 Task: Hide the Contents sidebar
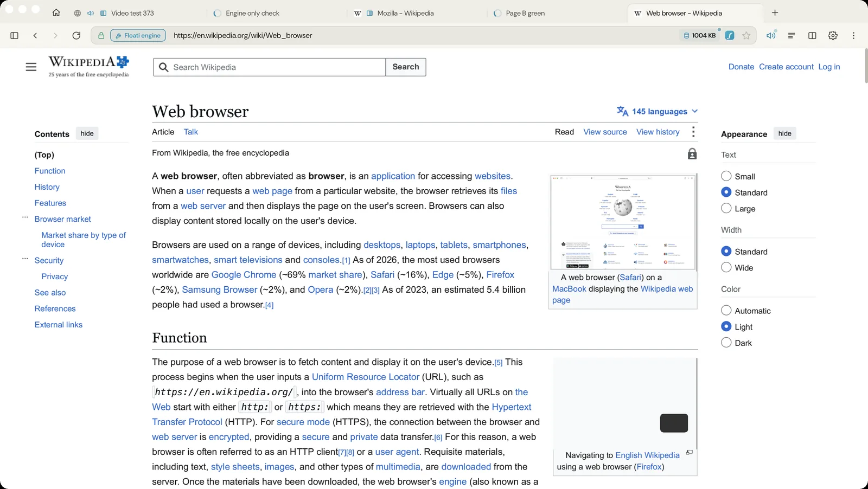[87, 133]
